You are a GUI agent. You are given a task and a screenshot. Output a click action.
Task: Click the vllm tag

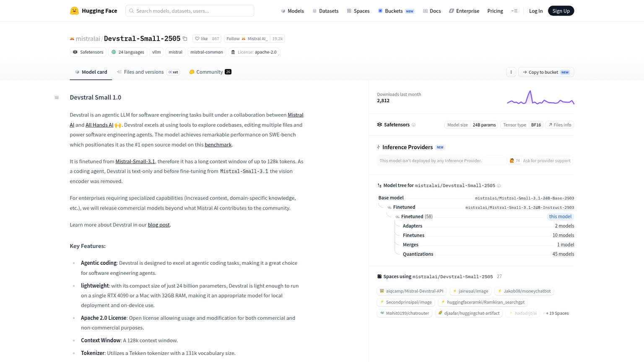(x=156, y=52)
